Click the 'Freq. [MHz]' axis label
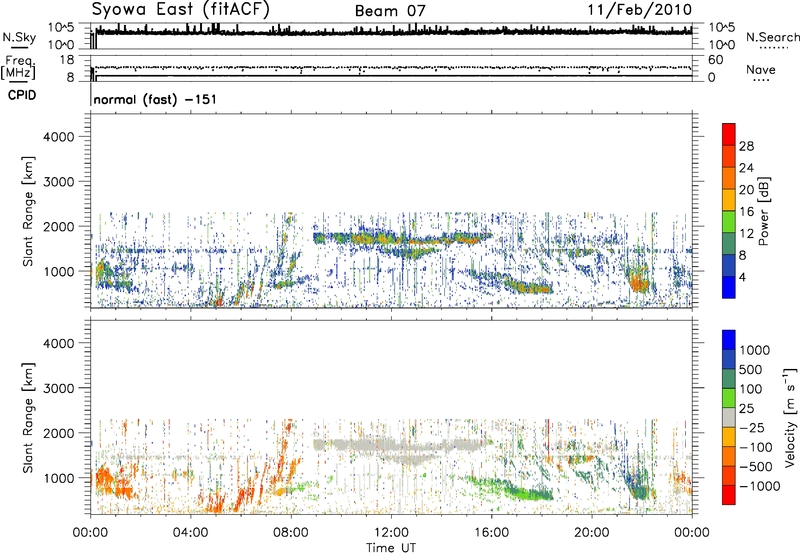This screenshot has width=800, height=554. [x=18, y=67]
